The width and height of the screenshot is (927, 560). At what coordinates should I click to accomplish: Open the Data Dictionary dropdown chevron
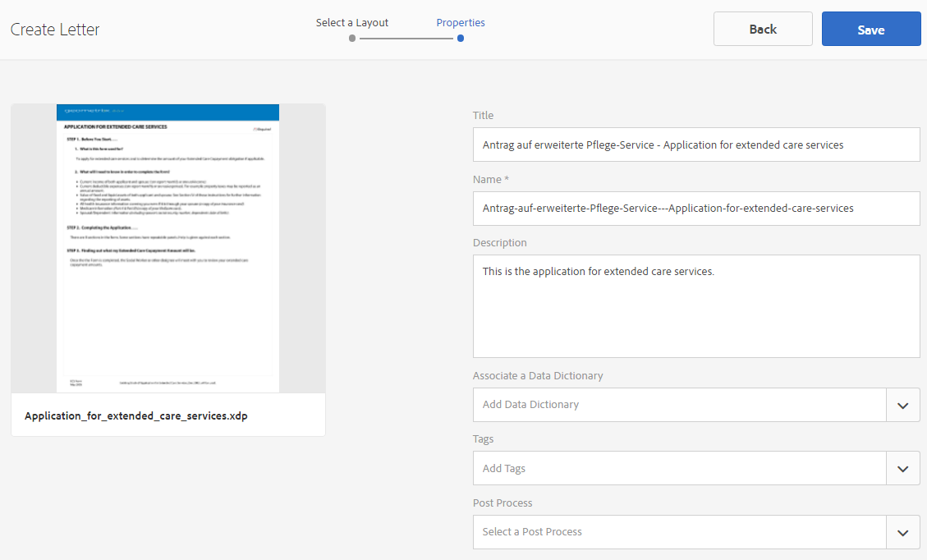(x=903, y=405)
